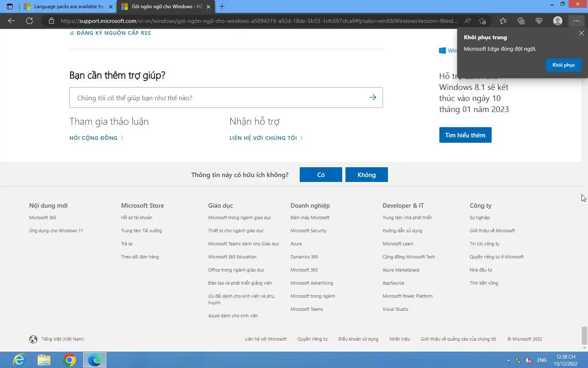Open HỎI CỘNG ĐỒNG link

coord(96,138)
